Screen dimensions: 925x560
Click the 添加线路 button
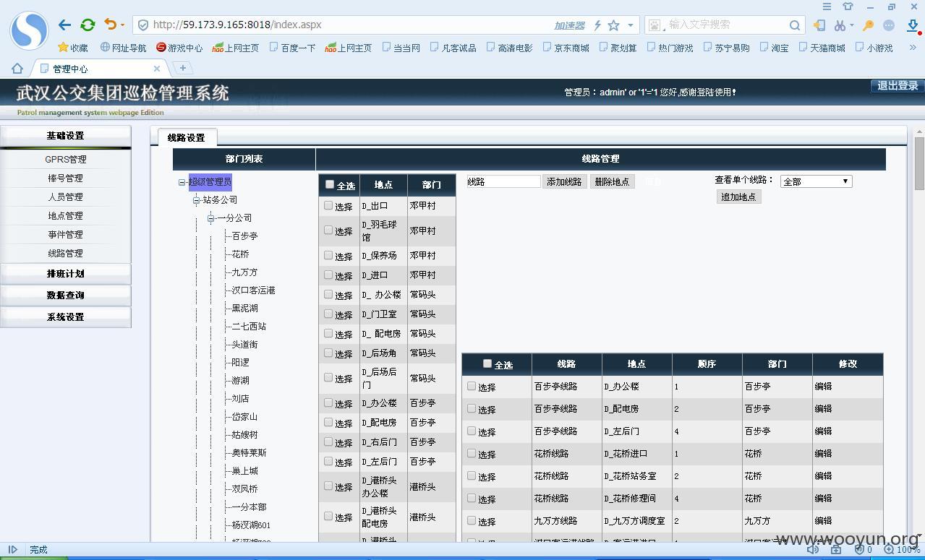click(x=564, y=181)
